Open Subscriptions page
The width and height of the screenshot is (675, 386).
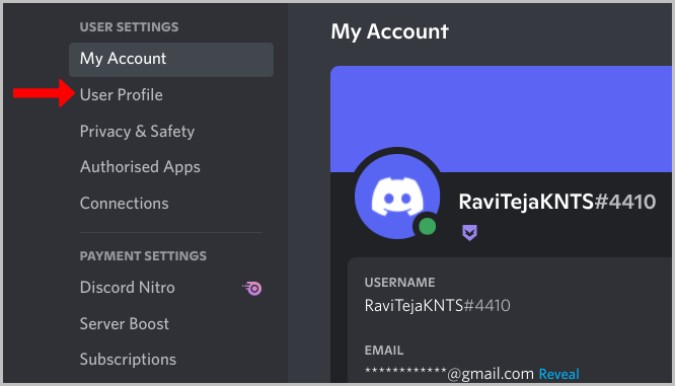(128, 359)
